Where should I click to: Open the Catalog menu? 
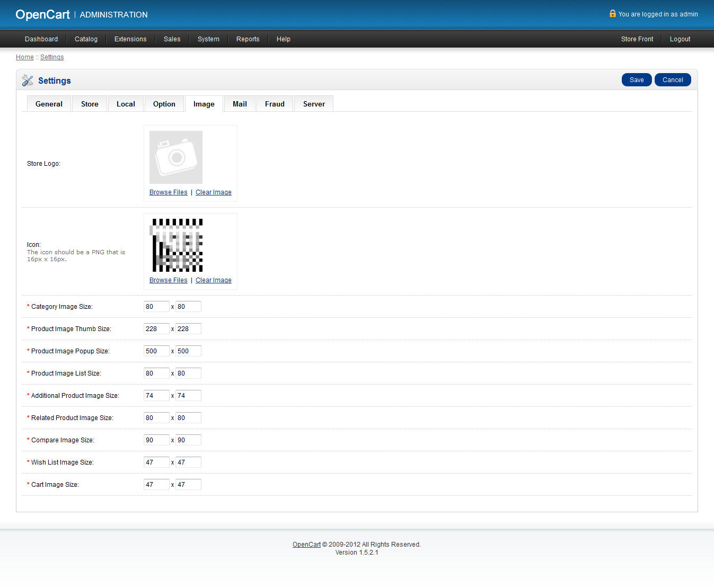tap(86, 39)
